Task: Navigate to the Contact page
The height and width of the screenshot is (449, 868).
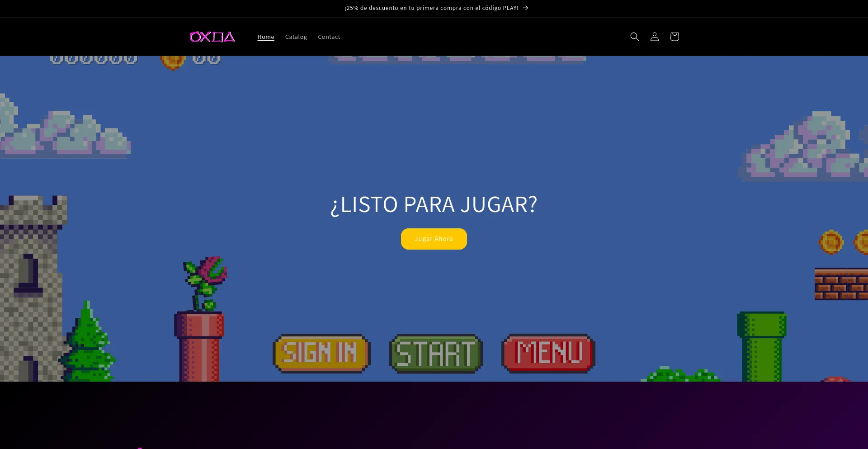Action: [329, 37]
